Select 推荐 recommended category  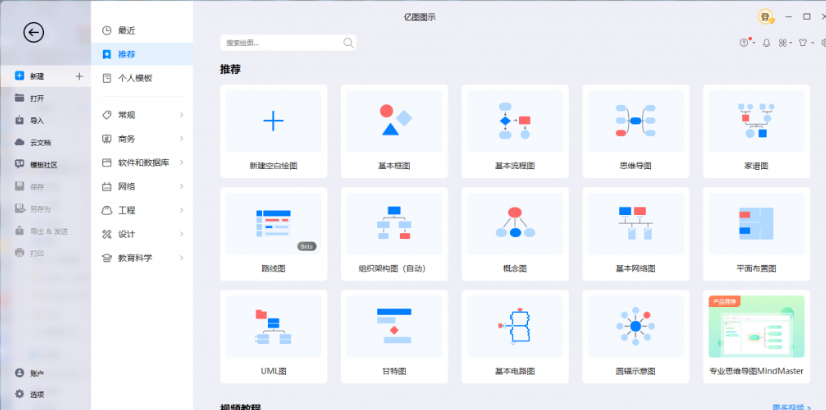142,54
